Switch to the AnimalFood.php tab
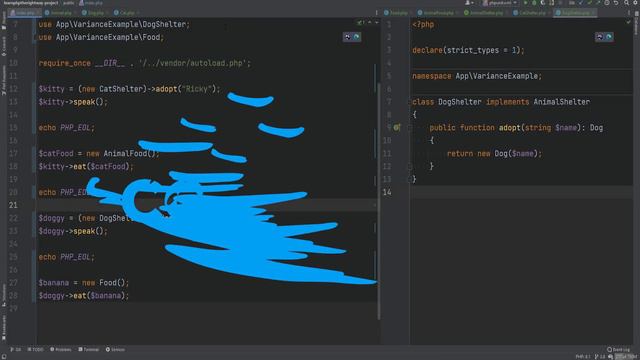Image resolution: width=640 pixels, height=360 pixels. (x=438, y=13)
